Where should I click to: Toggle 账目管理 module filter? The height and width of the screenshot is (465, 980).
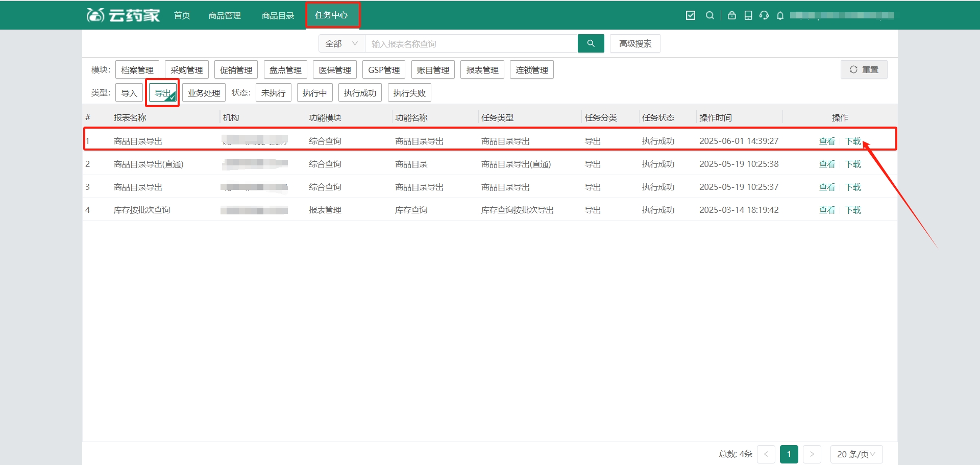click(433, 70)
